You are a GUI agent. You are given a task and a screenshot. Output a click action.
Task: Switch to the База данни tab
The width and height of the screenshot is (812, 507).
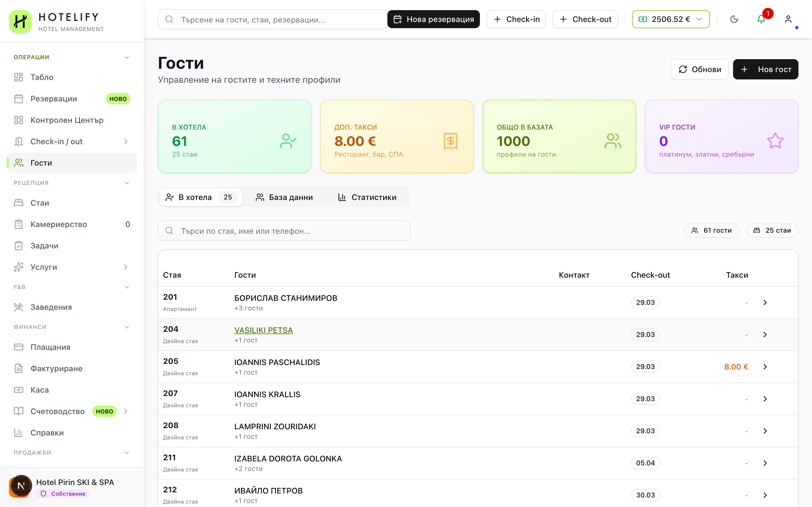click(284, 197)
